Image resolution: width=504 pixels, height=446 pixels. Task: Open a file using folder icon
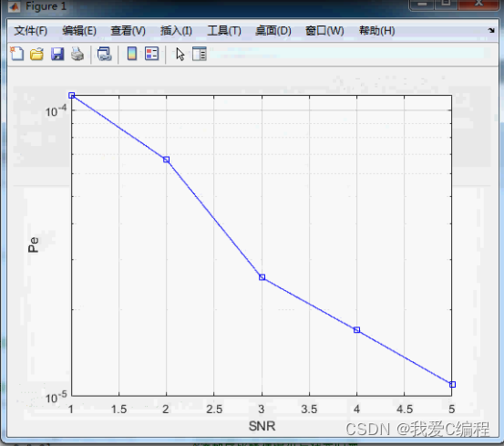(x=36, y=54)
